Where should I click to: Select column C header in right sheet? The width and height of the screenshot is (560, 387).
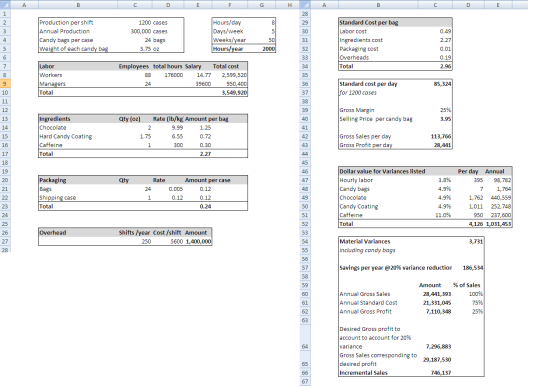point(435,5)
